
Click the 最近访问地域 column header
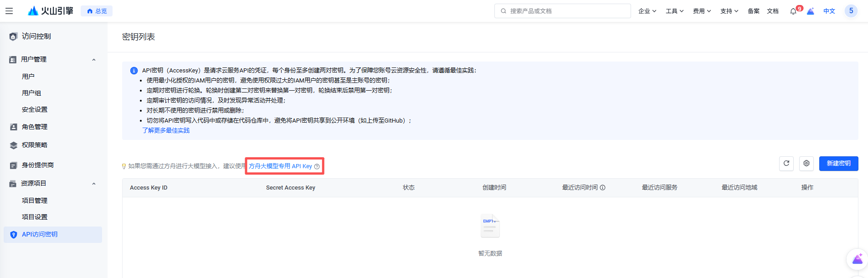[740, 187]
